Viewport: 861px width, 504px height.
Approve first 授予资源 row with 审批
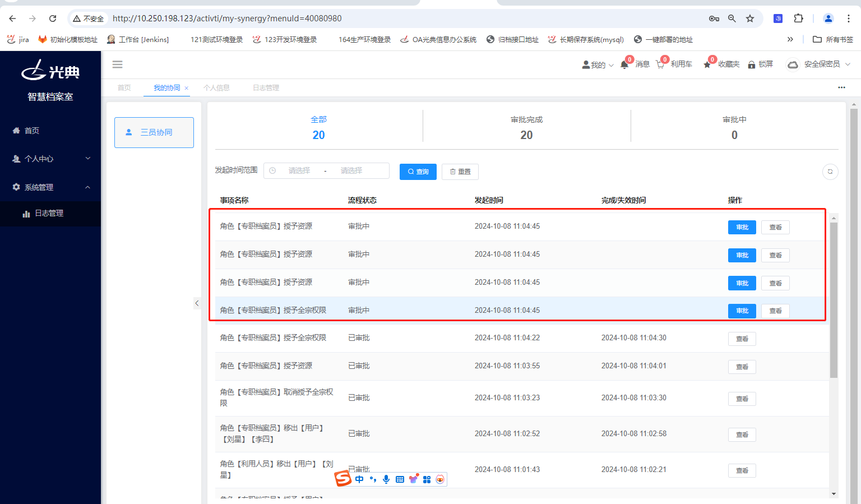point(742,227)
